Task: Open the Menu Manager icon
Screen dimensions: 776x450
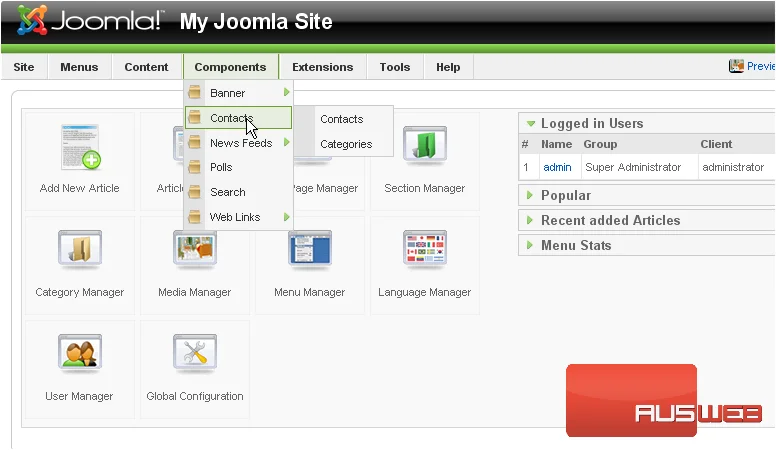Action: pos(310,249)
